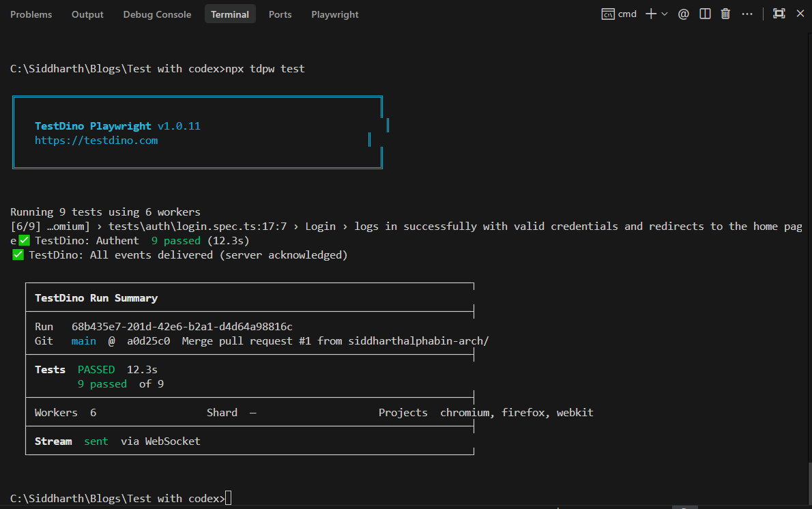
Task: Open the launch profile dropdown chevron
Action: (x=665, y=14)
